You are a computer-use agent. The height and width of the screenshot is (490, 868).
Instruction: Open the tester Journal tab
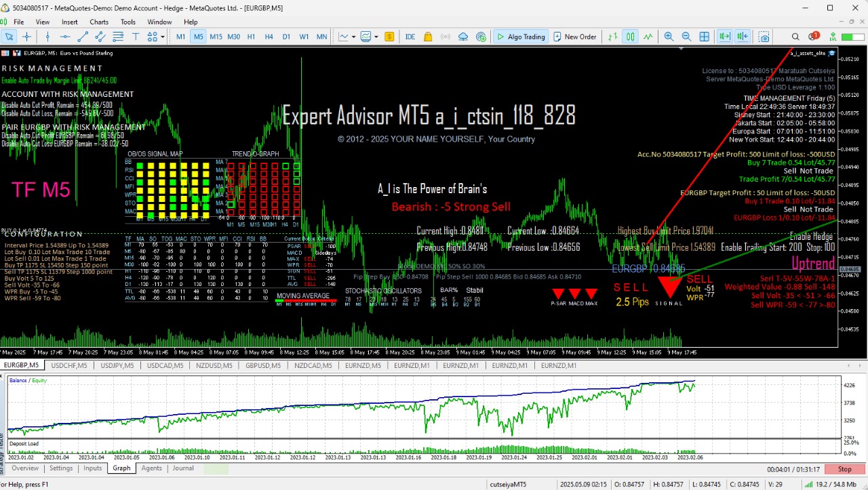click(183, 468)
